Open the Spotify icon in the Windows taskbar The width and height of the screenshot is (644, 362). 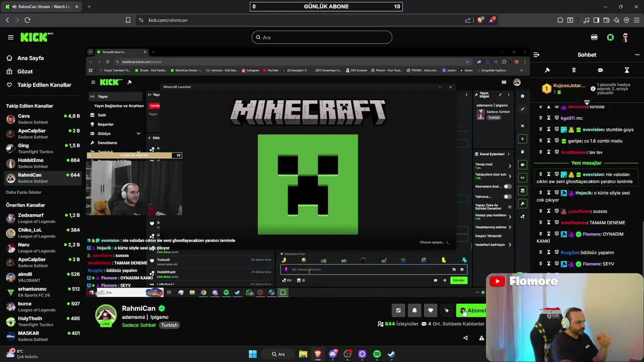(x=377, y=354)
